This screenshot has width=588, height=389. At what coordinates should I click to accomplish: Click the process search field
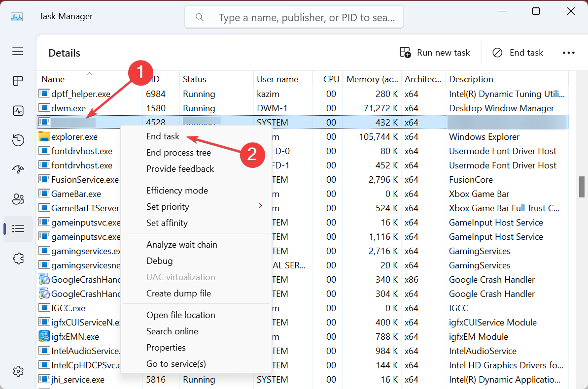tap(294, 17)
